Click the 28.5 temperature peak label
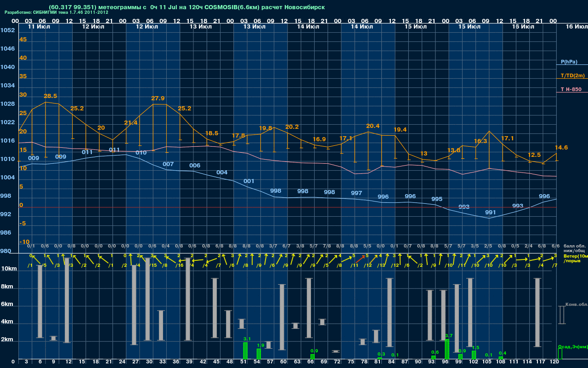Screen dimensions: 588x368 tap(50, 96)
